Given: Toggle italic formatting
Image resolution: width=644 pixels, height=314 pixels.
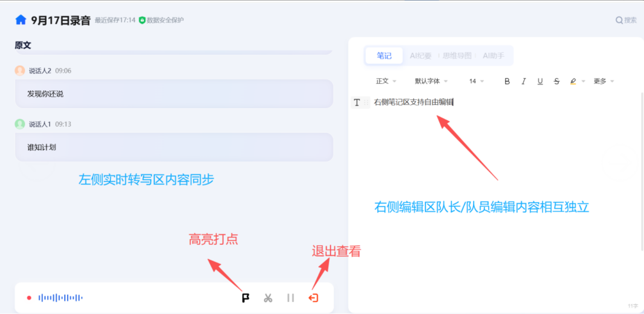Looking at the screenshot, I should point(524,81).
